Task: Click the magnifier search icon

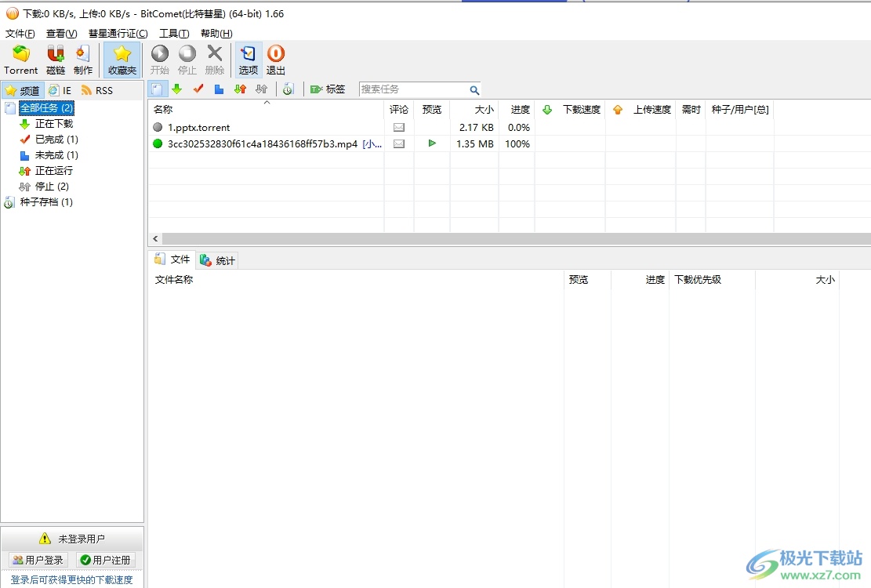Action: coord(474,89)
